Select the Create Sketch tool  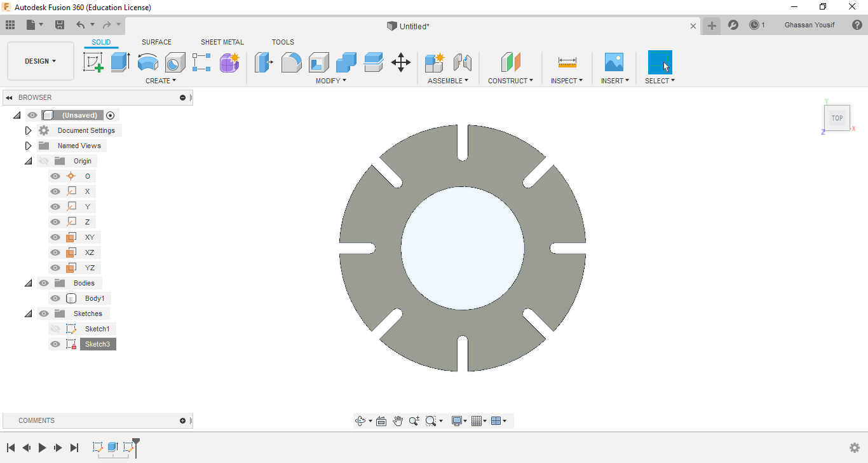coord(93,62)
